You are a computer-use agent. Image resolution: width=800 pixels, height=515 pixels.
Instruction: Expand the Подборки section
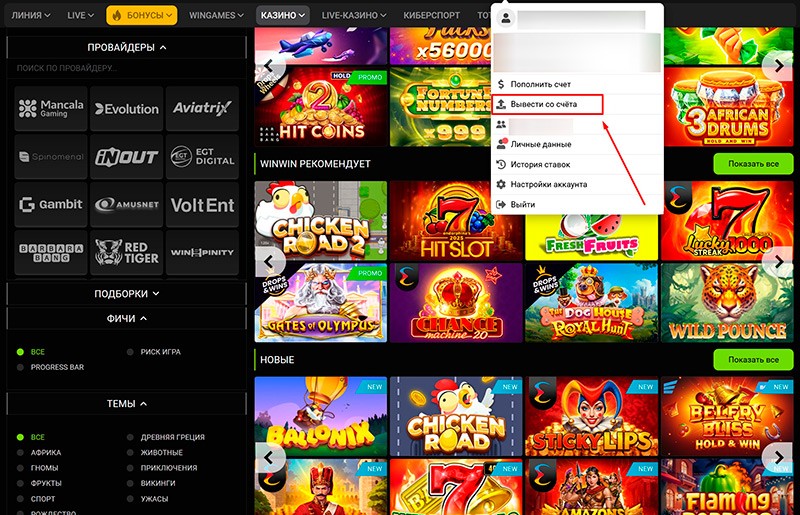[x=127, y=293]
